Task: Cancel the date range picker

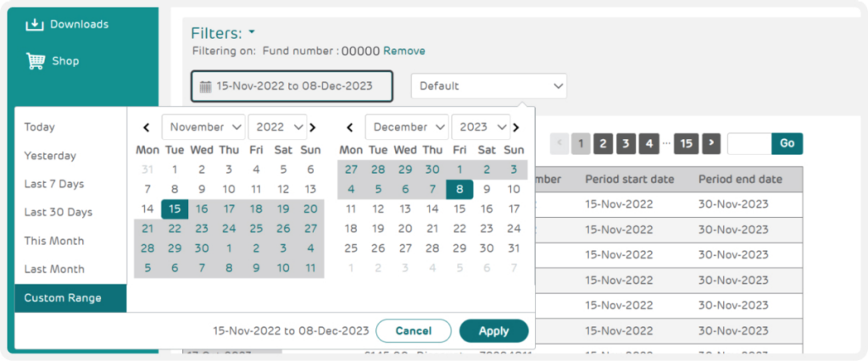Action: (x=414, y=331)
